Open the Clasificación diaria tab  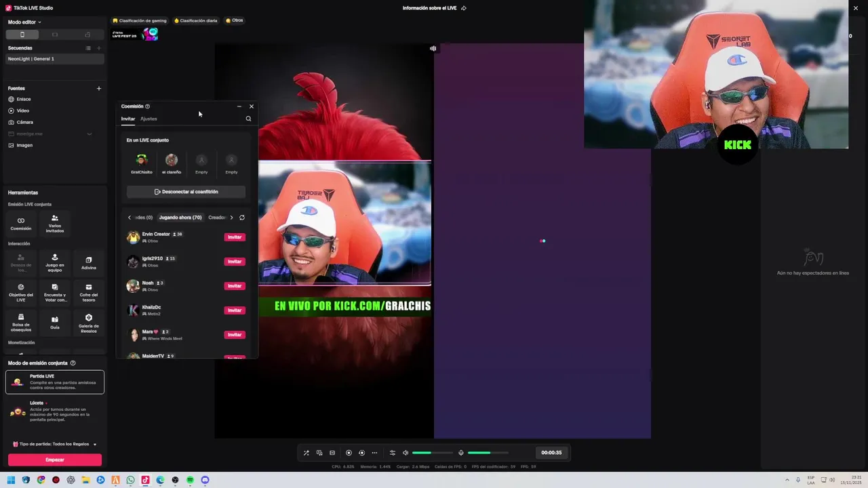pyautogui.click(x=196, y=20)
